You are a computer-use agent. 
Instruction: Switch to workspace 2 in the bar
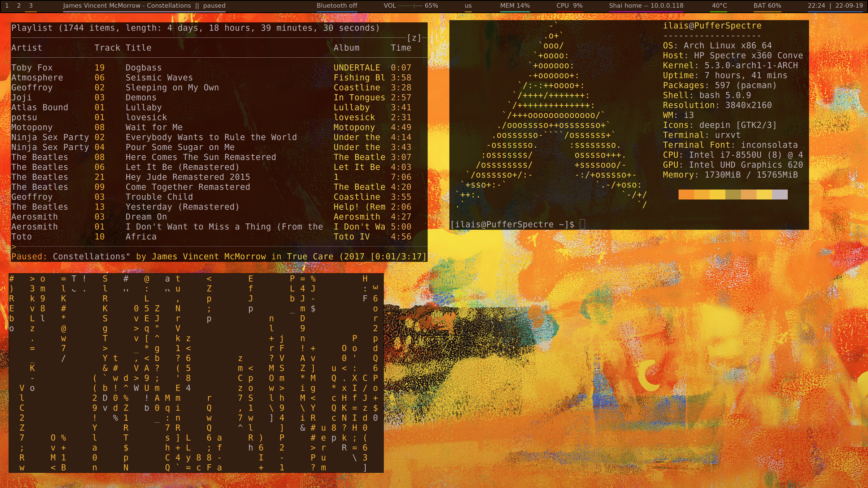(x=19, y=6)
